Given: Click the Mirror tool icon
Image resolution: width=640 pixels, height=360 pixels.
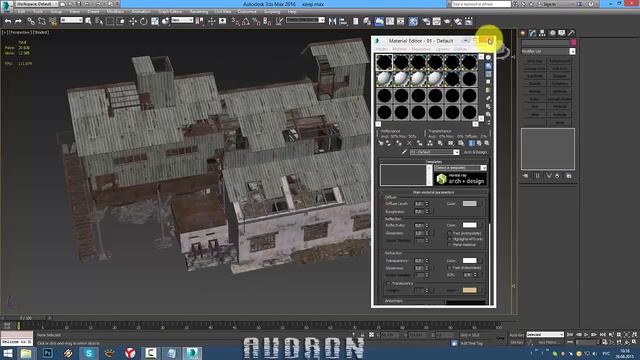Looking at the screenshot, I should [x=332, y=21].
